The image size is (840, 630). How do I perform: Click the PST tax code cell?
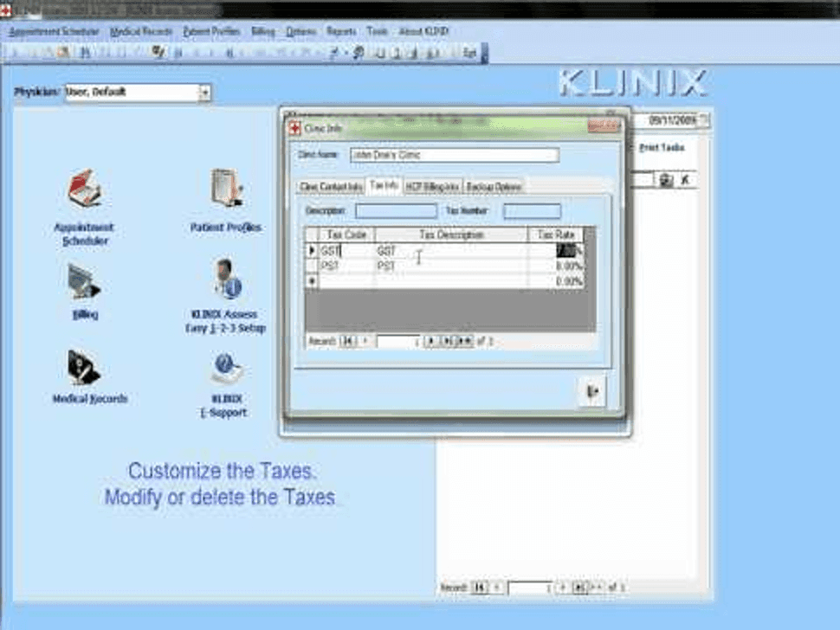pos(346,266)
